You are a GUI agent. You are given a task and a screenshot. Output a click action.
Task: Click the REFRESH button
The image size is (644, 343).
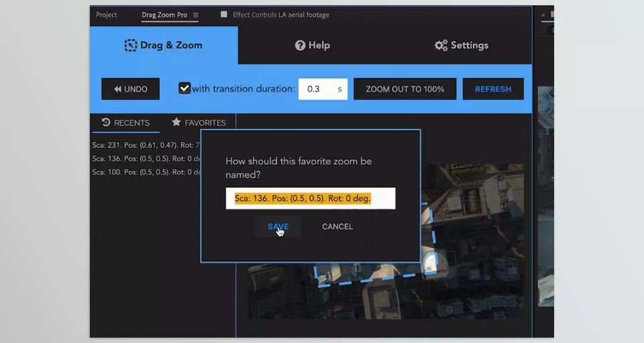click(493, 89)
